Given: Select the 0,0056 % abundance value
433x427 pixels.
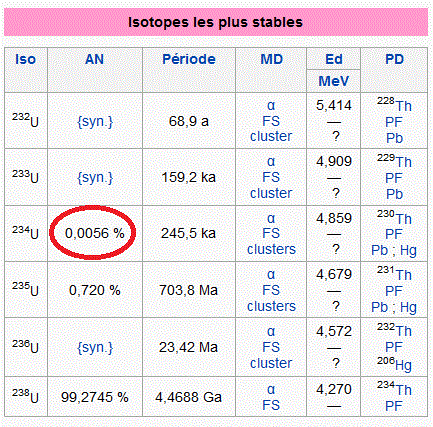Looking at the screenshot, I should point(95,233).
